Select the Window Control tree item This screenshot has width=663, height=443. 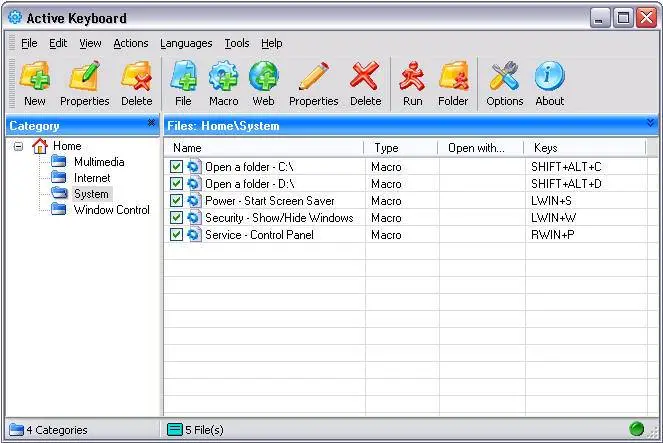pos(112,210)
